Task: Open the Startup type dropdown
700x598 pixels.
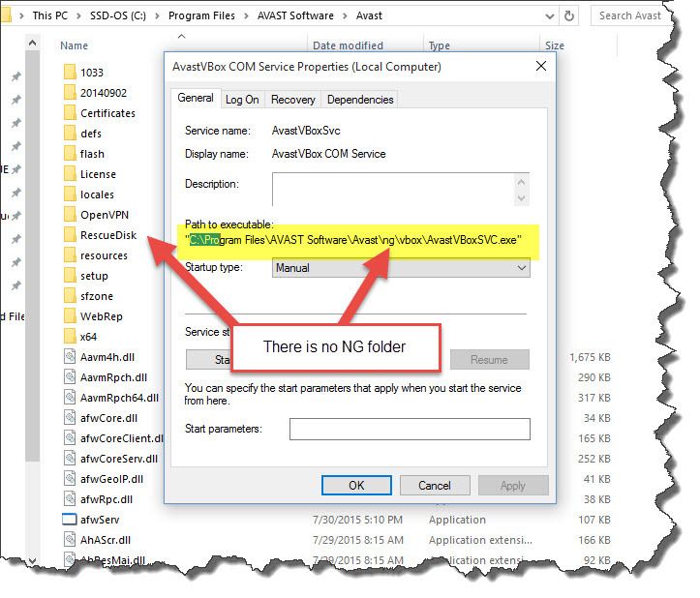Action: click(401, 268)
